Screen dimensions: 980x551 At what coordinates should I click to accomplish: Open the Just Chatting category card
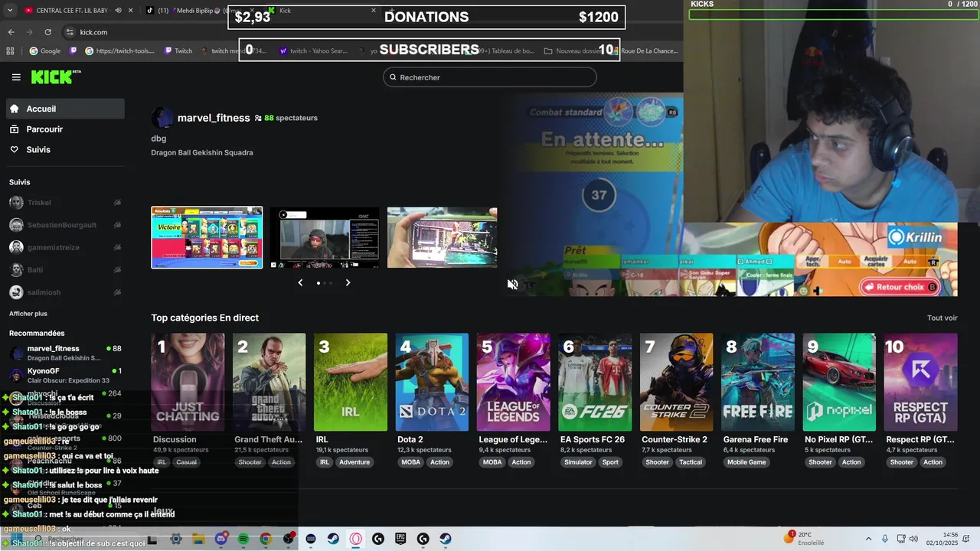click(x=188, y=382)
